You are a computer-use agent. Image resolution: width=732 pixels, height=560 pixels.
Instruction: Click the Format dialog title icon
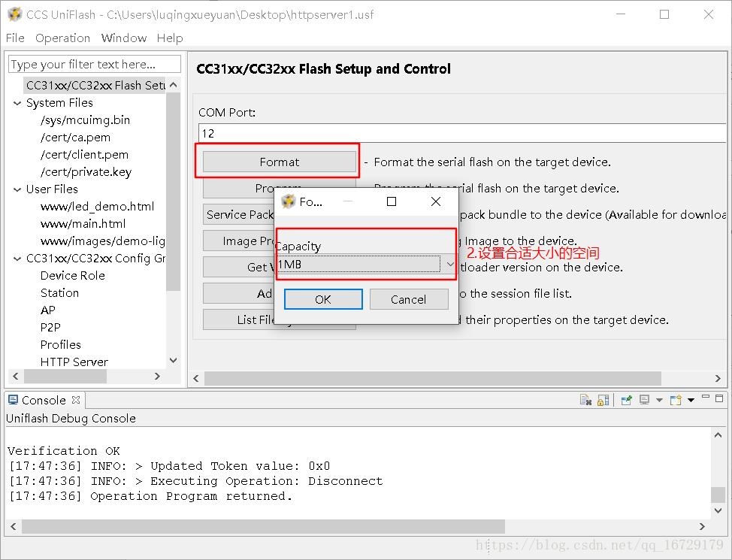coord(288,201)
